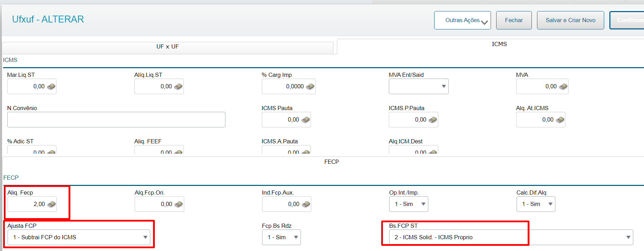
Task: Click calculator icon for ICMS.P.Pauta field
Action: (x=432, y=120)
